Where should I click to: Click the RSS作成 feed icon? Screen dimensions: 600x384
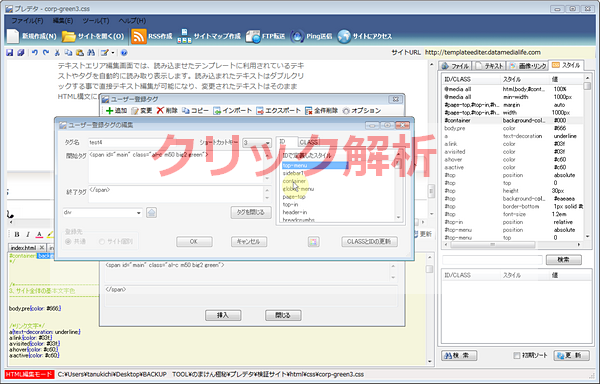click(139, 36)
